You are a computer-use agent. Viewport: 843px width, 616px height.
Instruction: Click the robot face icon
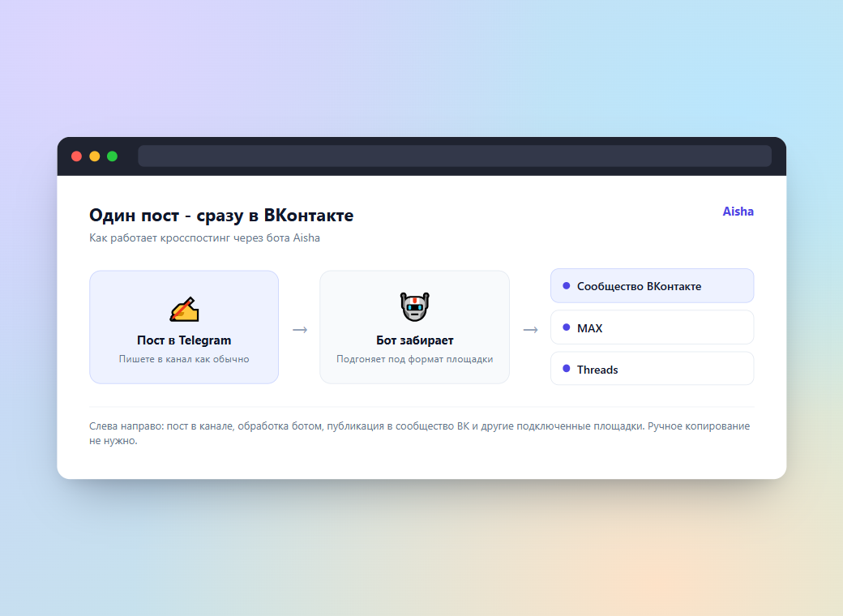pos(414,307)
